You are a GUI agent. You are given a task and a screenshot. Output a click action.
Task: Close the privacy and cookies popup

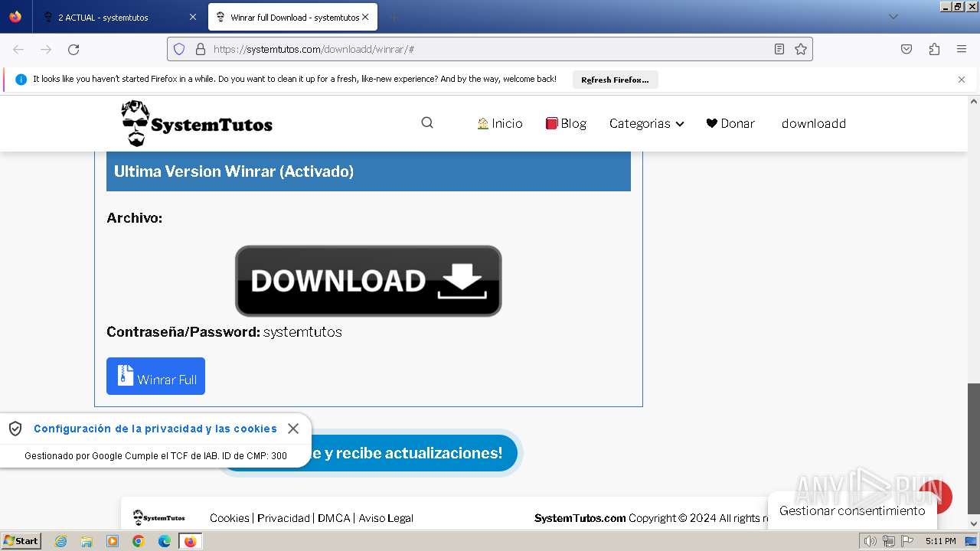point(293,429)
